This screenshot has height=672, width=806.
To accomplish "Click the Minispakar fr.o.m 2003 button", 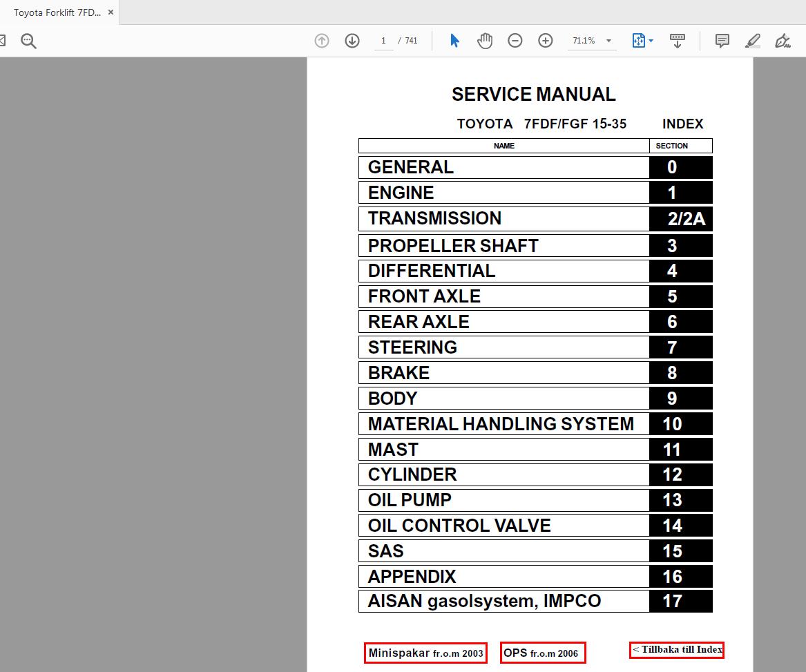I will (x=425, y=653).
